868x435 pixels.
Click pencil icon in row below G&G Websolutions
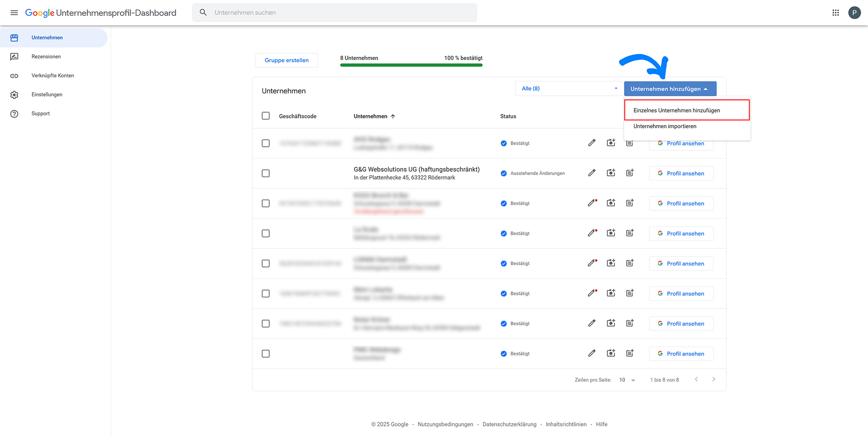click(592, 203)
